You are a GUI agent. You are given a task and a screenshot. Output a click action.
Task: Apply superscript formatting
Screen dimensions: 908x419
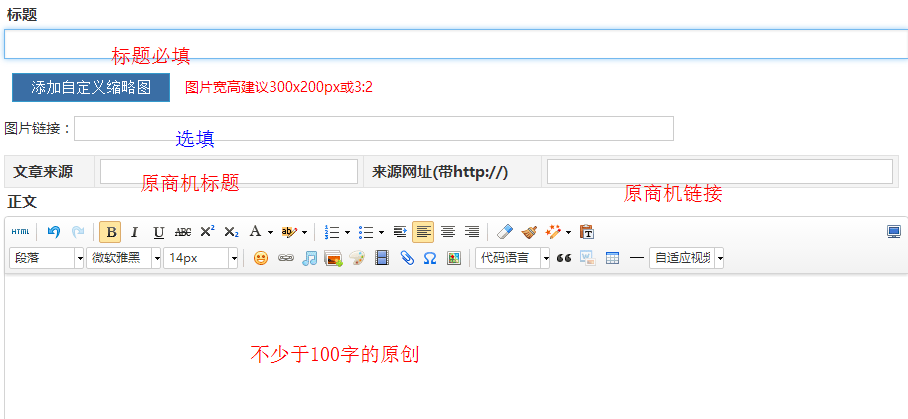pyautogui.click(x=207, y=232)
